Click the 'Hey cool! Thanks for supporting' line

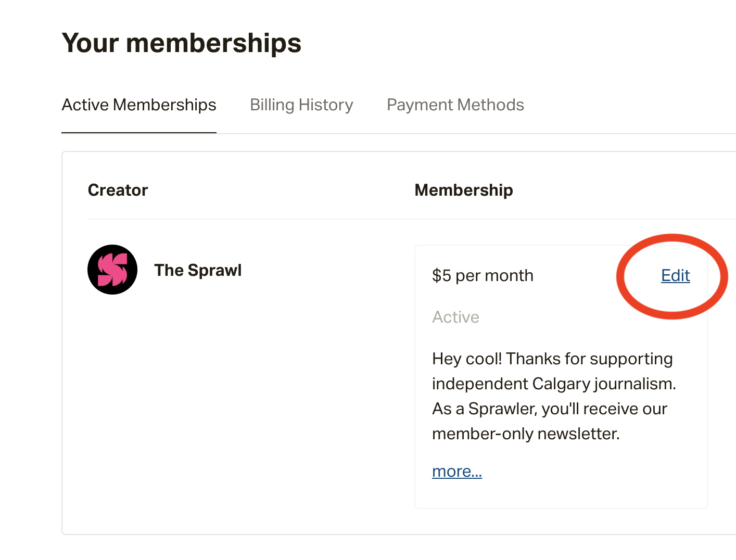[x=552, y=359]
